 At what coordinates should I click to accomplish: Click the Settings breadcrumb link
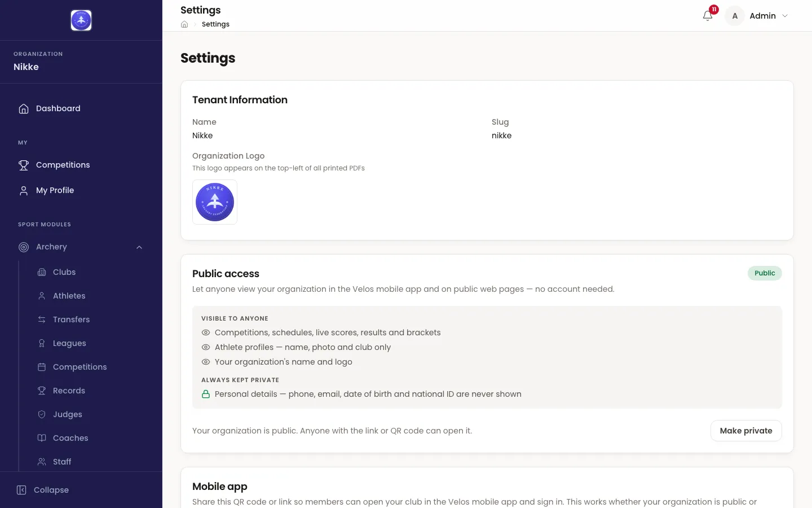coord(215,24)
